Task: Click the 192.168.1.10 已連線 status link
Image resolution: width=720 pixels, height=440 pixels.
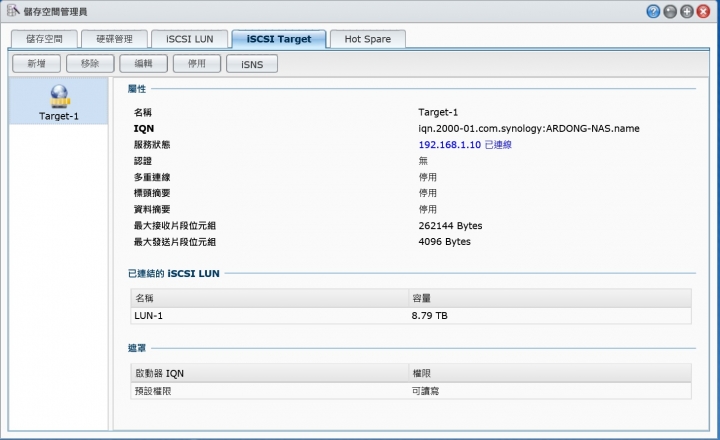Action: (465, 145)
